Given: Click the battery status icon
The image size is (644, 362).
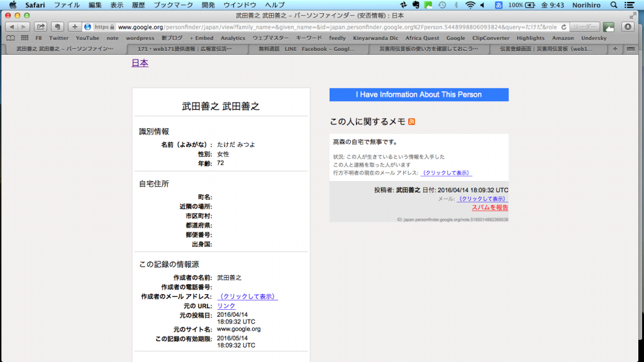Looking at the screenshot, I should coord(530,5).
